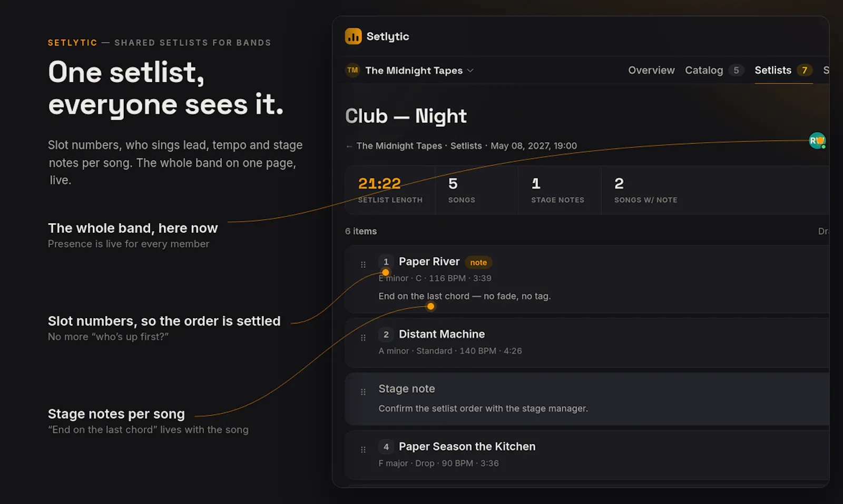Select slot number 2 badge

click(x=386, y=334)
